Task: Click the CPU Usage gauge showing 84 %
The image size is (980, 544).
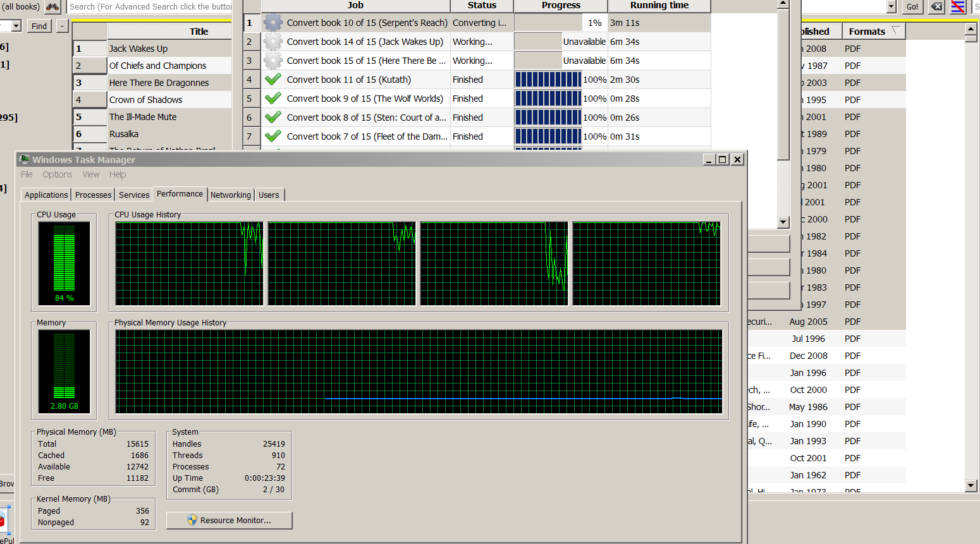Action: (64, 263)
